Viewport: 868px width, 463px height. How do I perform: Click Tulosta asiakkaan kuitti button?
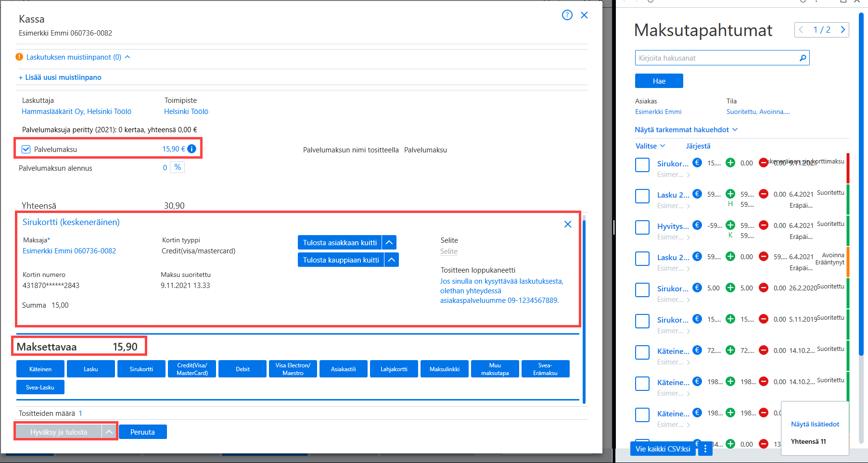coord(340,243)
